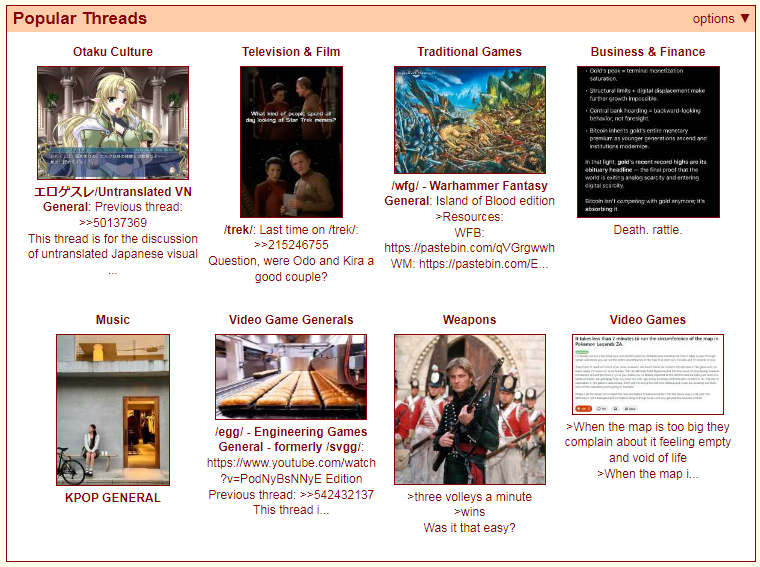The image size is (760, 567).
Task: Click '/trek/: Last time on /trek/:' teaser
Action: tap(291, 230)
